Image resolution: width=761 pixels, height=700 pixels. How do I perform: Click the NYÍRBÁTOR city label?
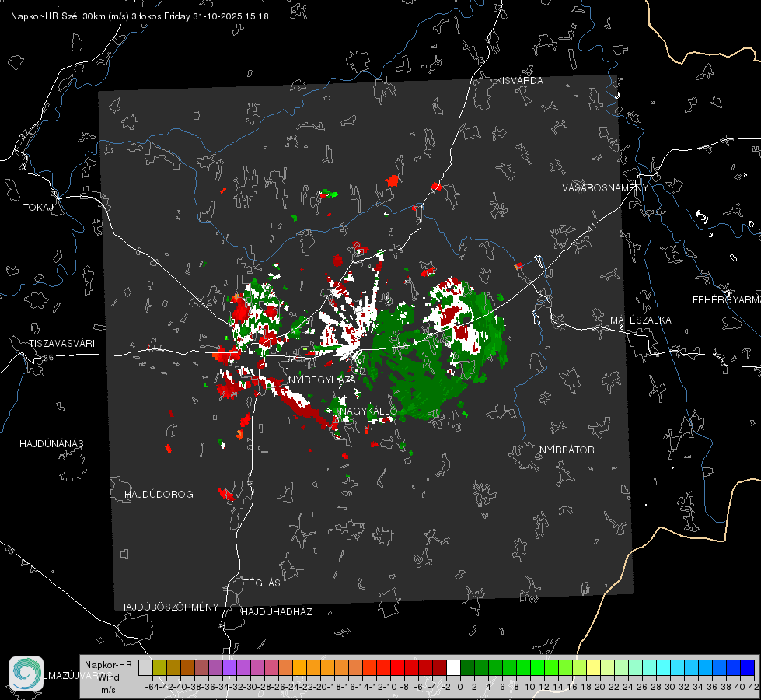tap(567, 450)
